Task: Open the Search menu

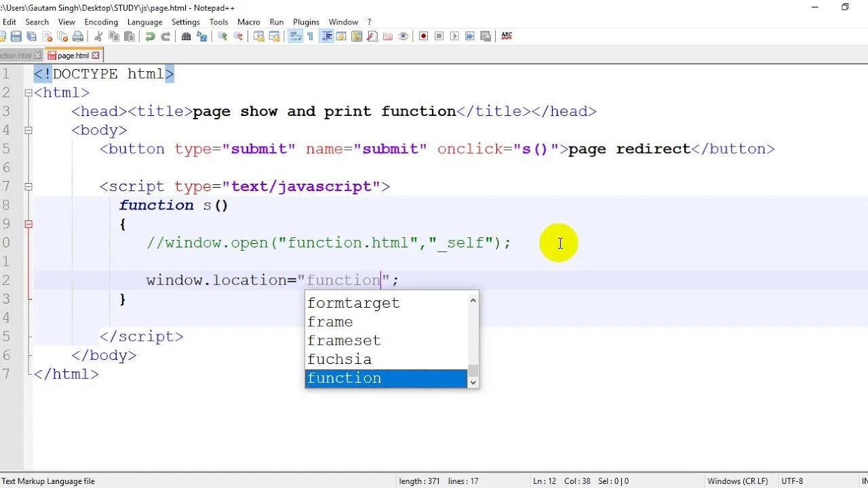Action: click(x=37, y=22)
